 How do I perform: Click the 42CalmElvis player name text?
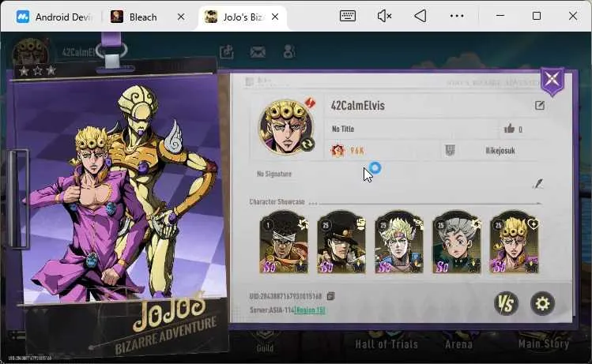(357, 106)
